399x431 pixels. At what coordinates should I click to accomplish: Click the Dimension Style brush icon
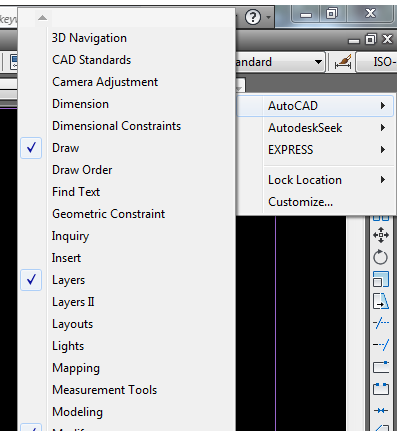(x=343, y=62)
